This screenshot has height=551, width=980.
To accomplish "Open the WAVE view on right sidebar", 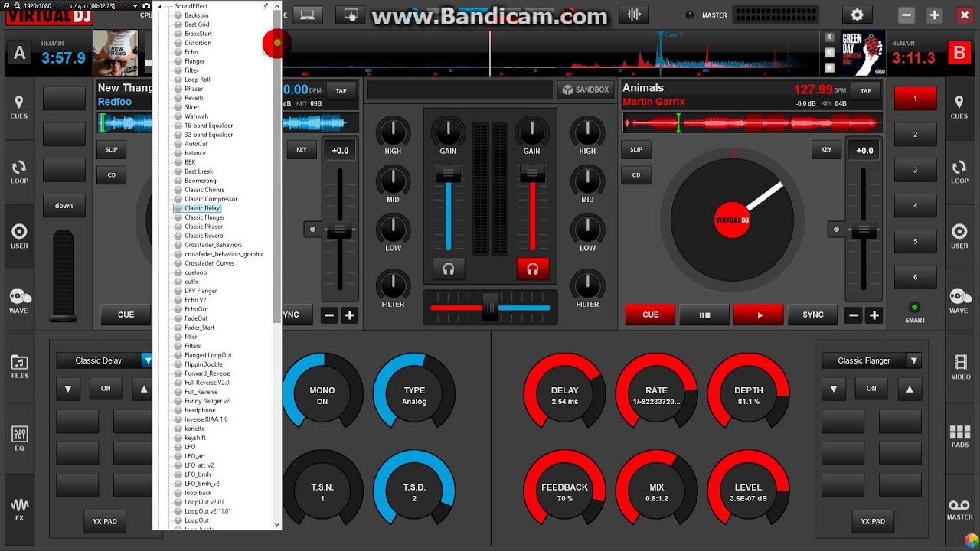I will tap(959, 302).
